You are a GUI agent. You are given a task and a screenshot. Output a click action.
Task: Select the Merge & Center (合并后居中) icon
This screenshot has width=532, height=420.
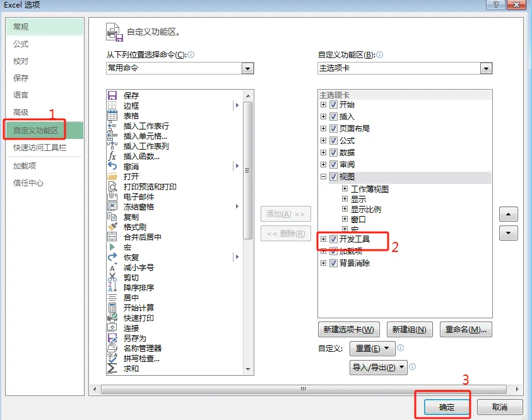[112, 237]
